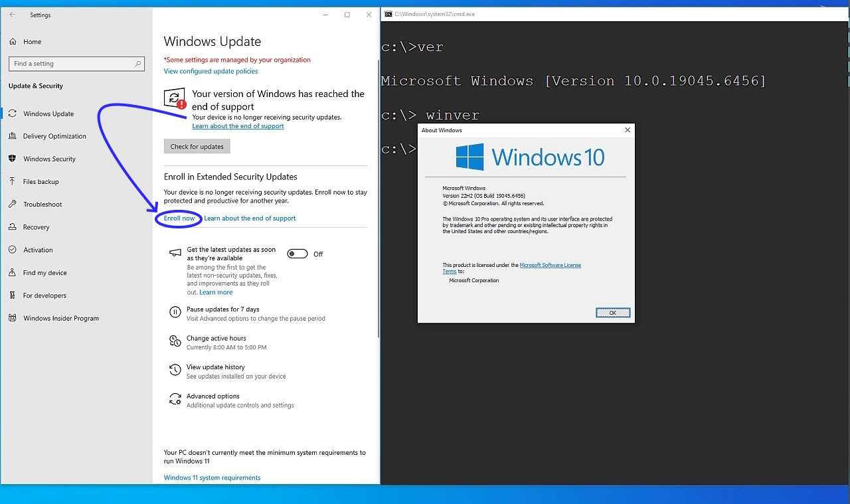This screenshot has width=850, height=504.
Task: Click the search magnifier in Find a setting
Action: [138, 64]
